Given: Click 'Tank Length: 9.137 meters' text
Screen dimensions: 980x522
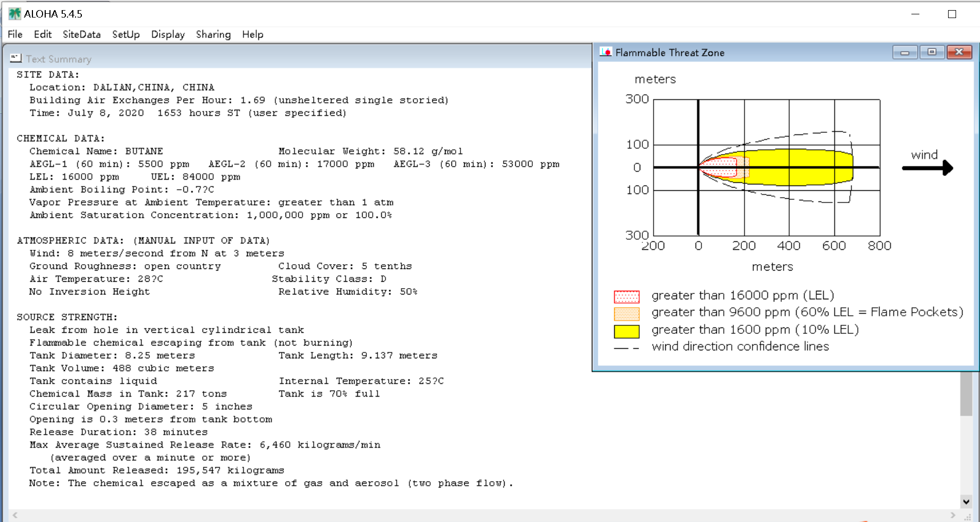Looking at the screenshot, I should pyautogui.click(x=358, y=356).
